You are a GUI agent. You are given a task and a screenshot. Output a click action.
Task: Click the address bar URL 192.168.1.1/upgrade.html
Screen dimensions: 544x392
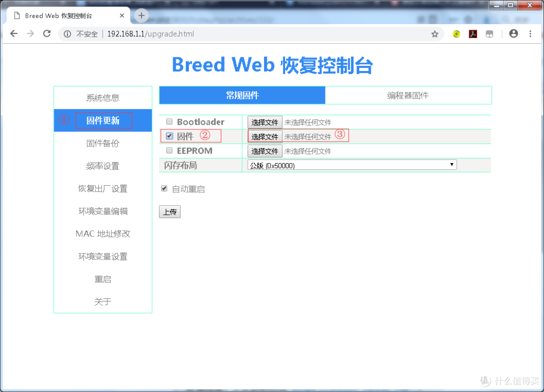tap(151, 34)
